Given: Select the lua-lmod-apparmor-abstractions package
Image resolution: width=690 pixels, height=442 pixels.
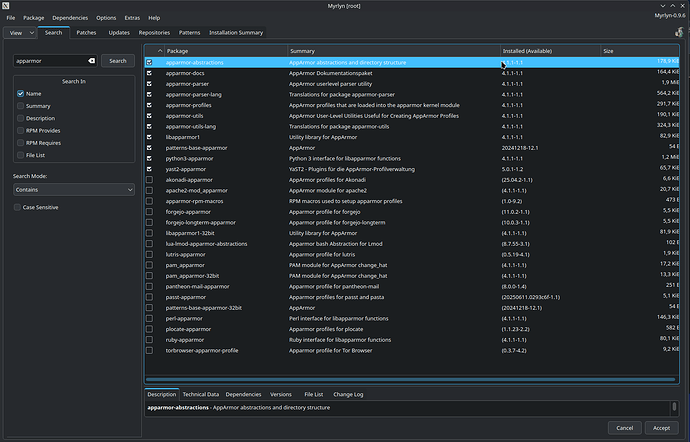Looking at the screenshot, I should click(206, 244).
